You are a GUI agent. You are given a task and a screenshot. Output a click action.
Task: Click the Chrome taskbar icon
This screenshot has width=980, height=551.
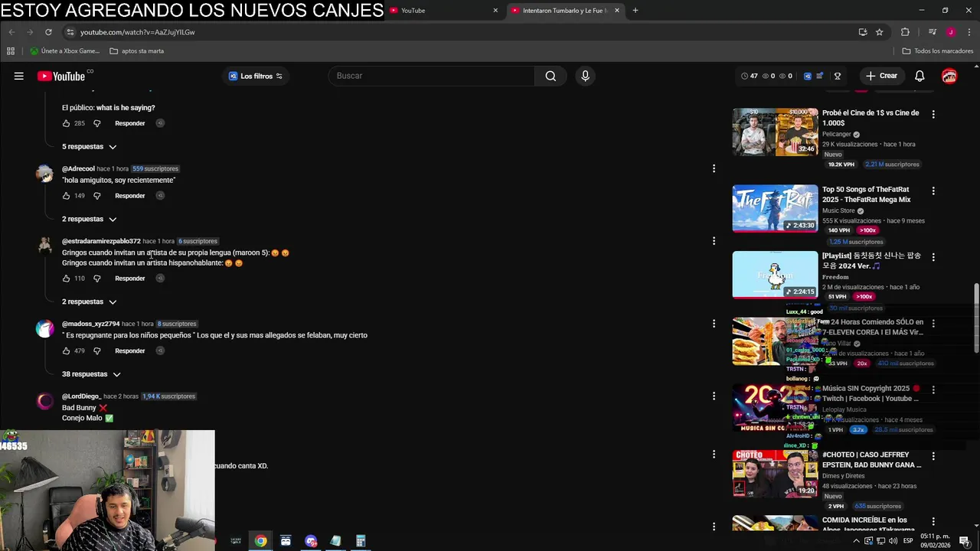pos(261,541)
